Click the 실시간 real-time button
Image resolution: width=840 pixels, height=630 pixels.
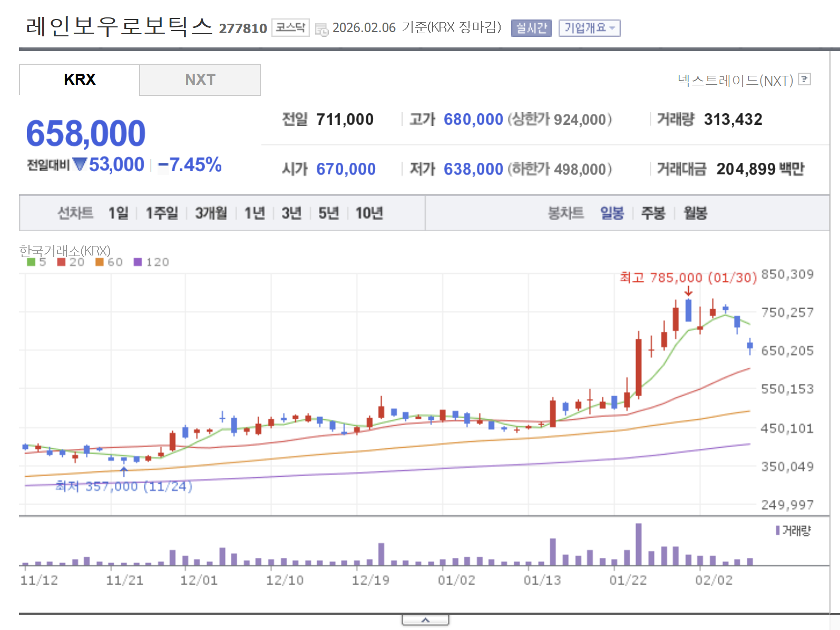coord(531,28)
